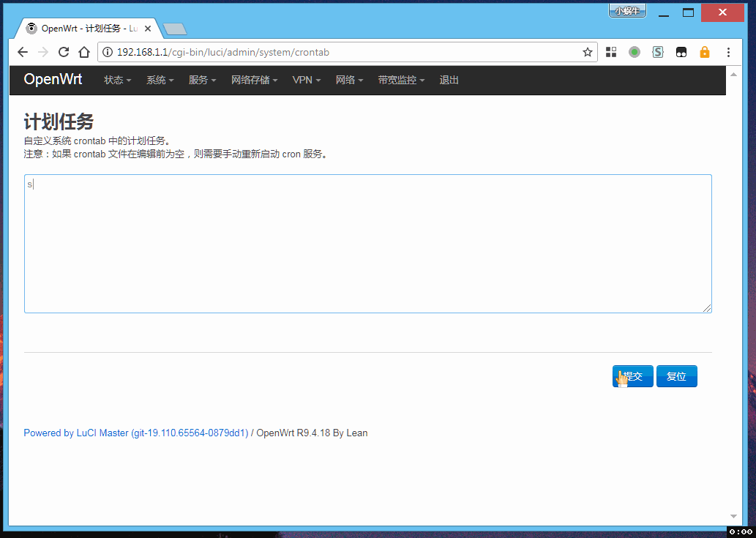Open the 网络 dropdown menu
This screenshot has height=538, width=756.
(349, 80)
